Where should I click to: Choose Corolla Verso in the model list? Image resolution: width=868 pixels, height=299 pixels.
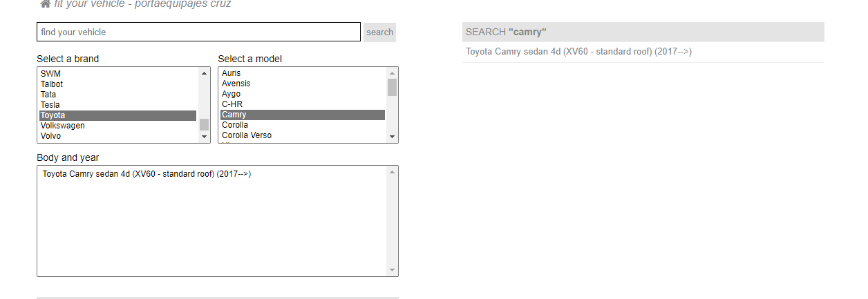303,135
